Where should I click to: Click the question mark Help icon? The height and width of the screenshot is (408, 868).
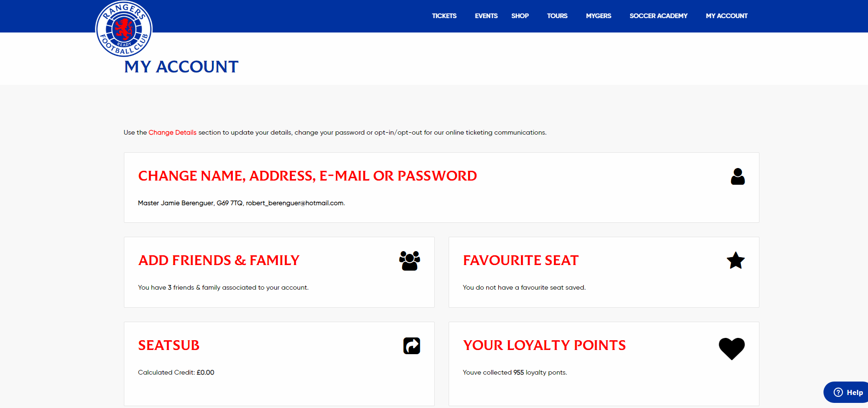point(838,392)
